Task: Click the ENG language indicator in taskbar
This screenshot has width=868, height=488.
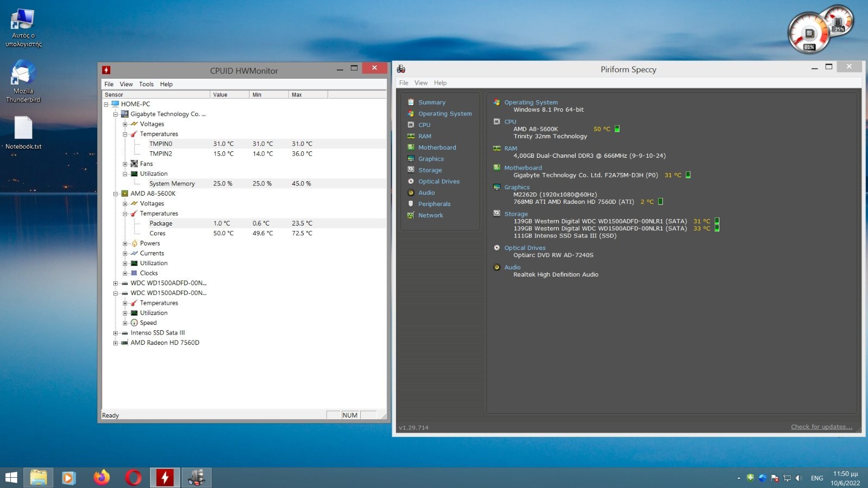Action: coord(817,478)
